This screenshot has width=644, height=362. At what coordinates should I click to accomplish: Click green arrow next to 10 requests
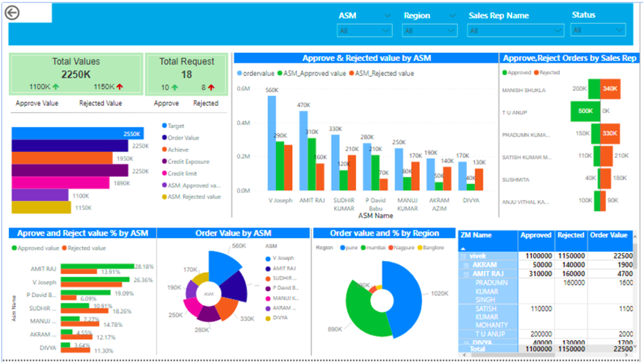[175, 87]
